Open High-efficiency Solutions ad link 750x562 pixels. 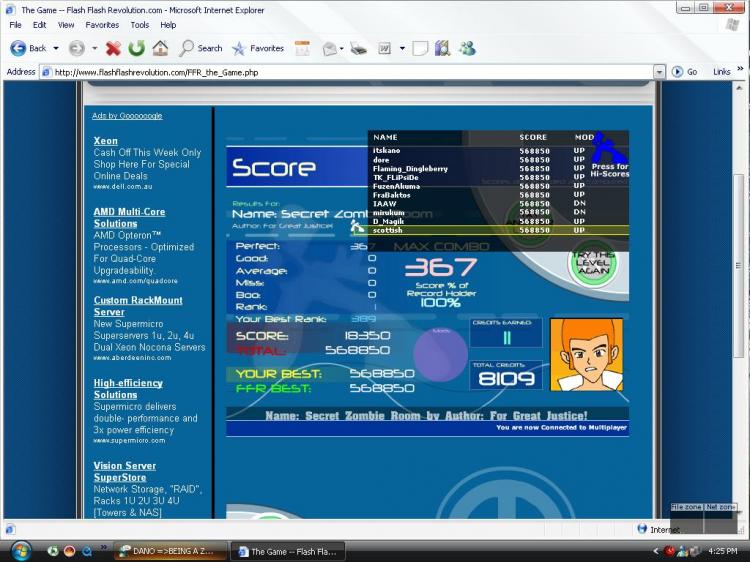(128, 389)
